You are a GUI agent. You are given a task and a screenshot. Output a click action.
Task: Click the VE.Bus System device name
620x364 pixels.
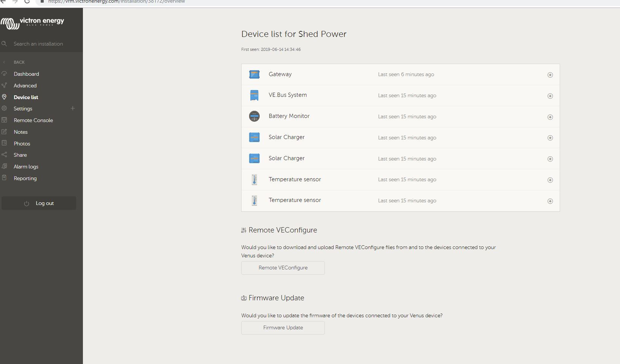[288, 95]
